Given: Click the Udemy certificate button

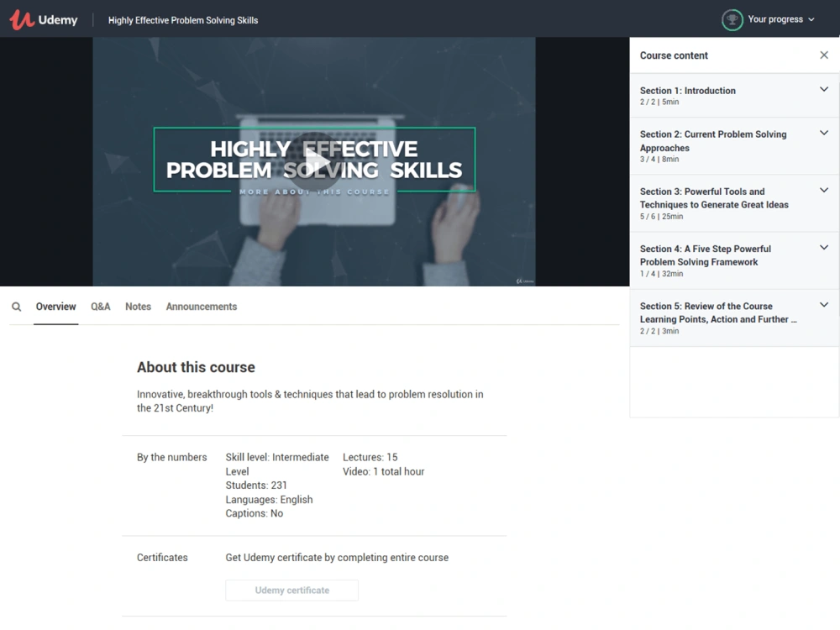Looking at the screenshot, I should click(292, 590).
